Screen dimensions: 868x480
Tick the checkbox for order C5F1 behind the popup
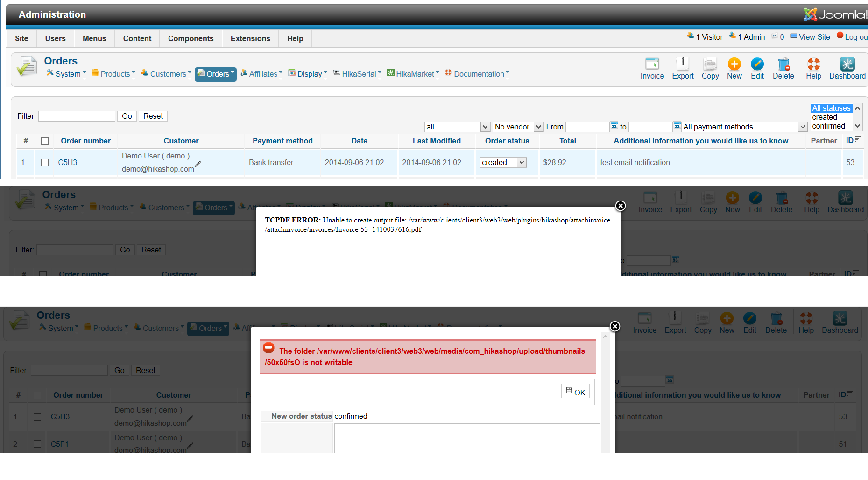37,444
